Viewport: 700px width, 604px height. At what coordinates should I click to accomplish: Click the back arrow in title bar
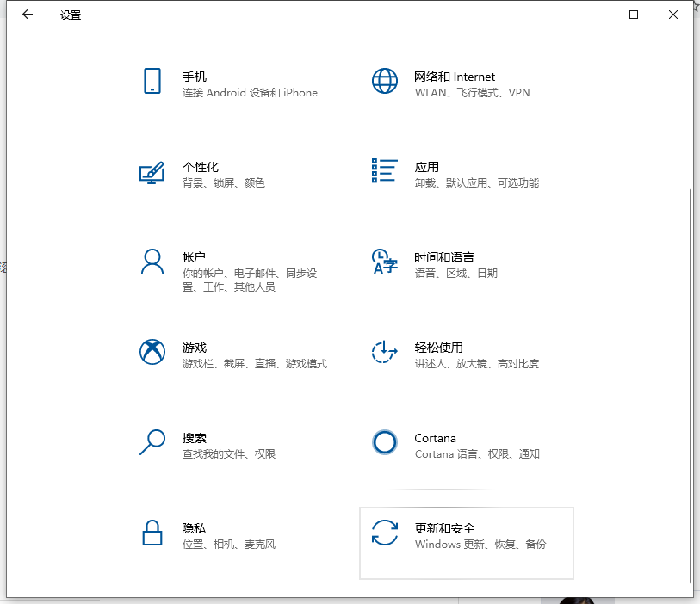click(27, 14)
